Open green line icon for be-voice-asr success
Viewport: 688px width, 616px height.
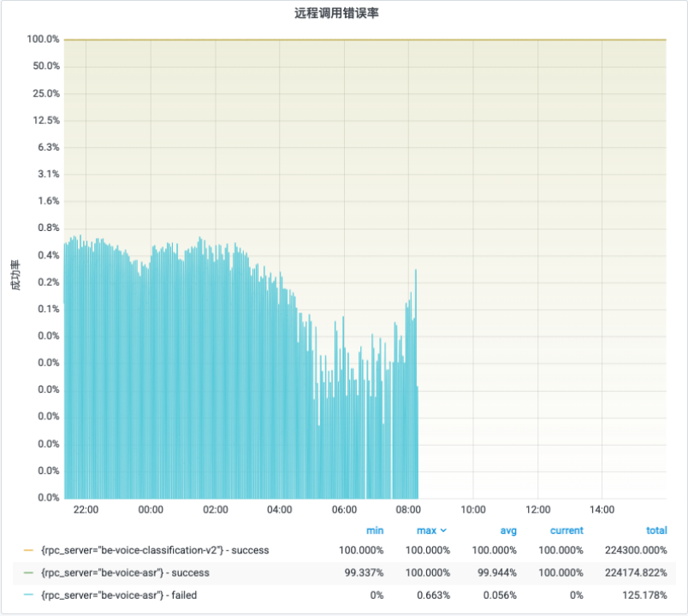pos(29,572)
